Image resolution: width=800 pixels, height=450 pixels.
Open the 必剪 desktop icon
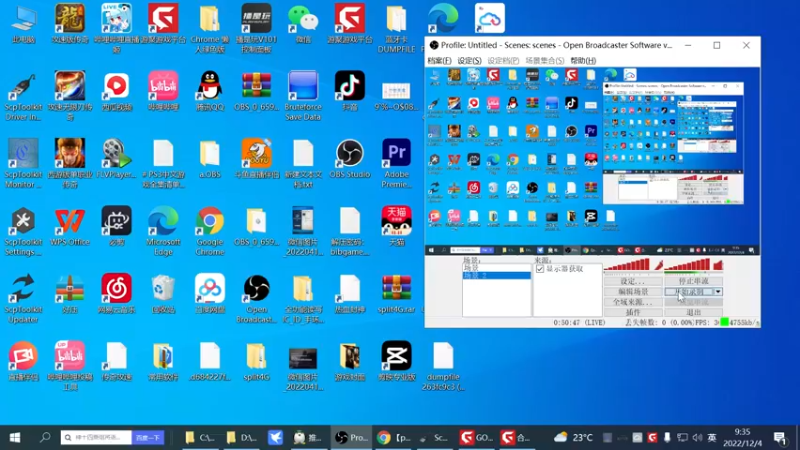[x=116, y=226]
